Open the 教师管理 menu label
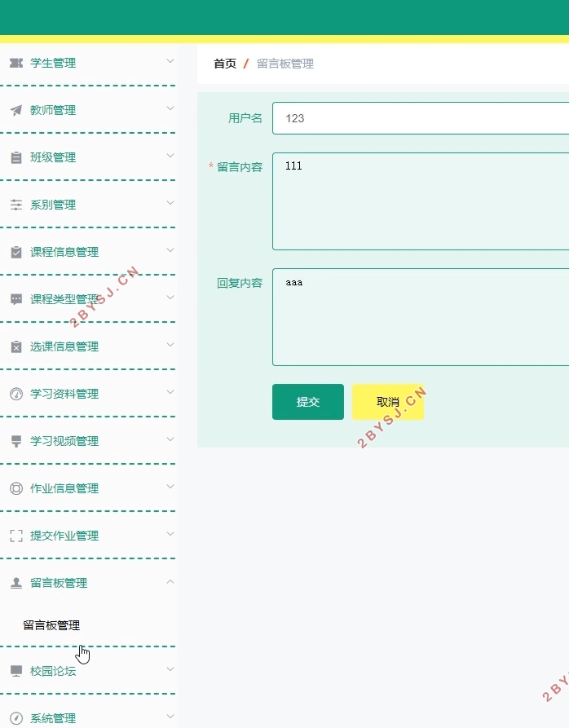Image resolution: width=569 pixels, height=728 pixels. click(x=53, y=111)
